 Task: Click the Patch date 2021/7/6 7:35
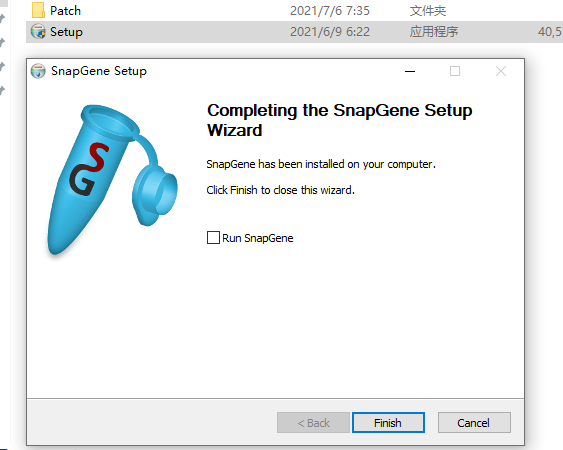(x=330, y=11)
